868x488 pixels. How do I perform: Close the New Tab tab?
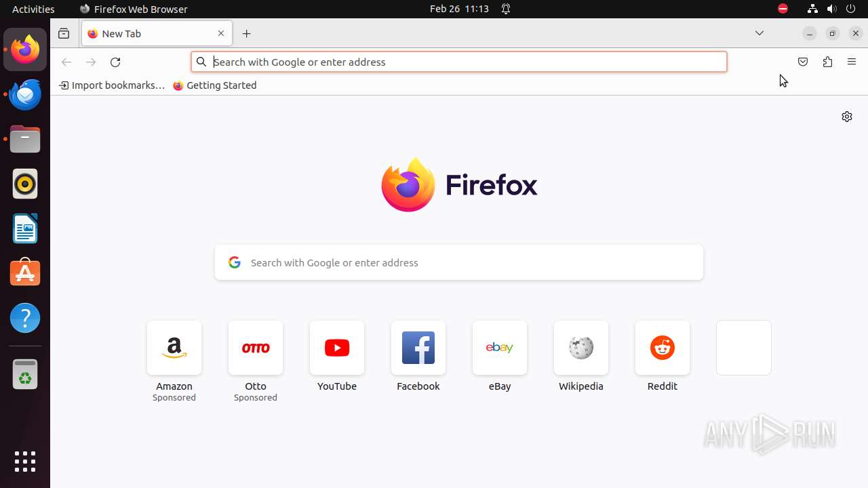[221, 33]
